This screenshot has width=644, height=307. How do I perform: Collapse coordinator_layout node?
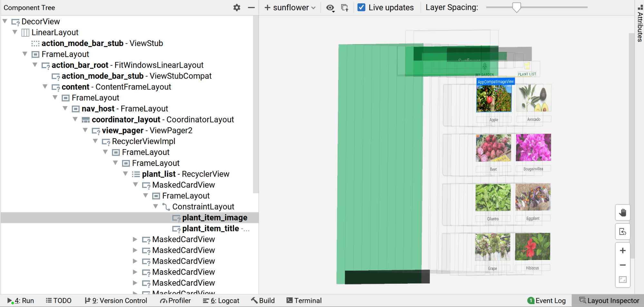75,120
